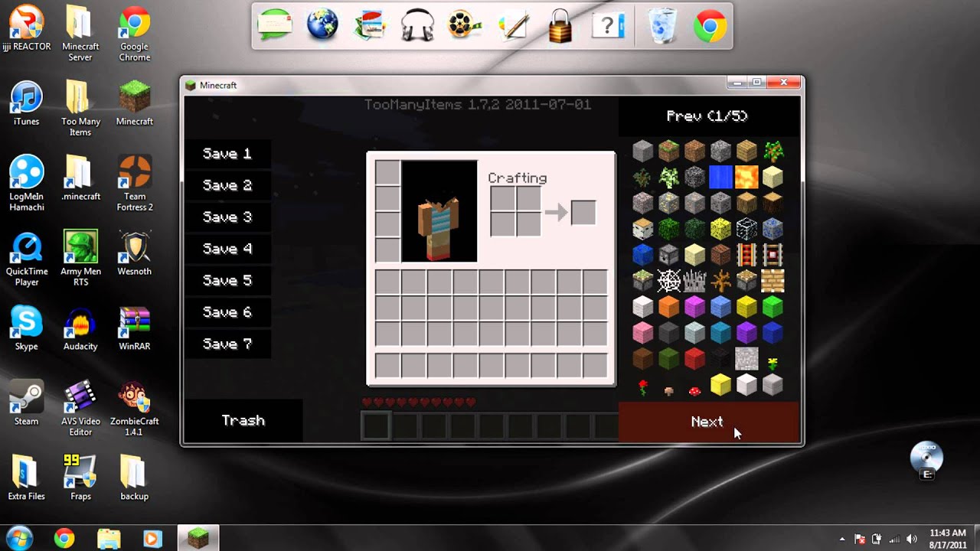This screenshot has width=980, height=551.
Task: Open the .minecraft folder shortcut
Action: pos(80,178)
